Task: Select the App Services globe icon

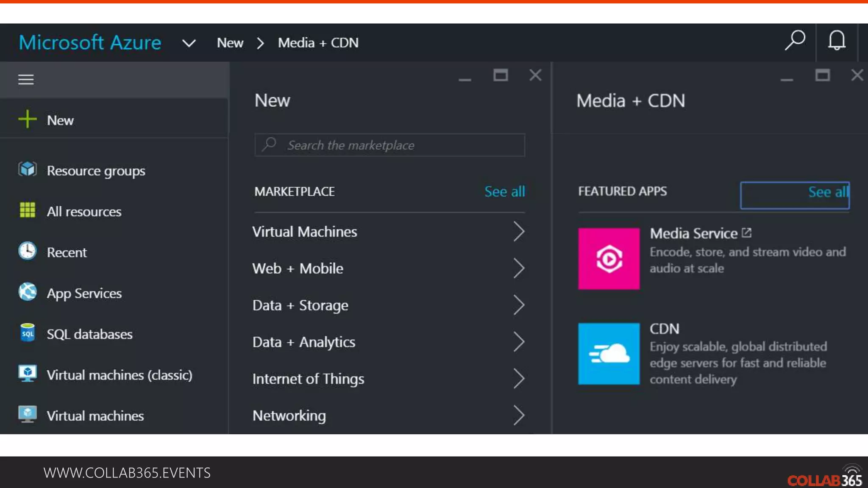Action: pyautogui.click(x=28, y=292)
